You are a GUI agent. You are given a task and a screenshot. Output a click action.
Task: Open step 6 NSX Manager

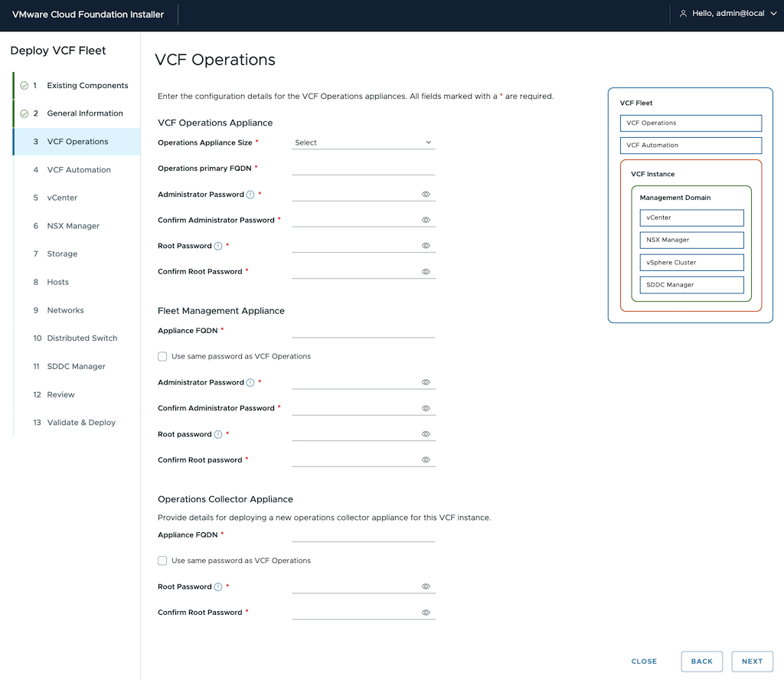click(x=77, y=226)
